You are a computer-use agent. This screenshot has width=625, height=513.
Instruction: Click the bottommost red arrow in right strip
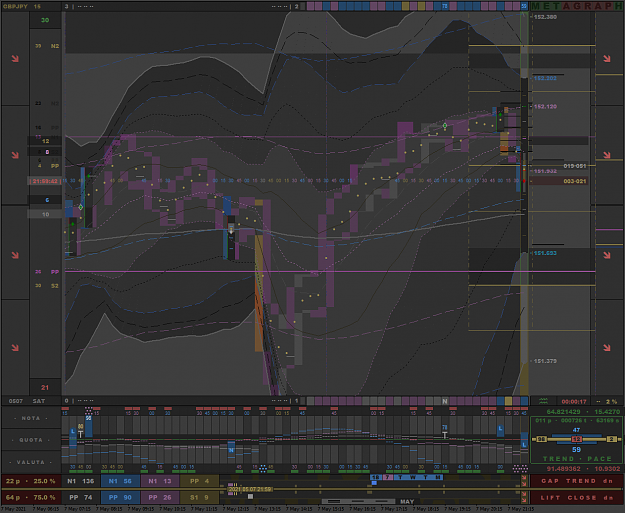pyautogui.click(x=607, y=348)
